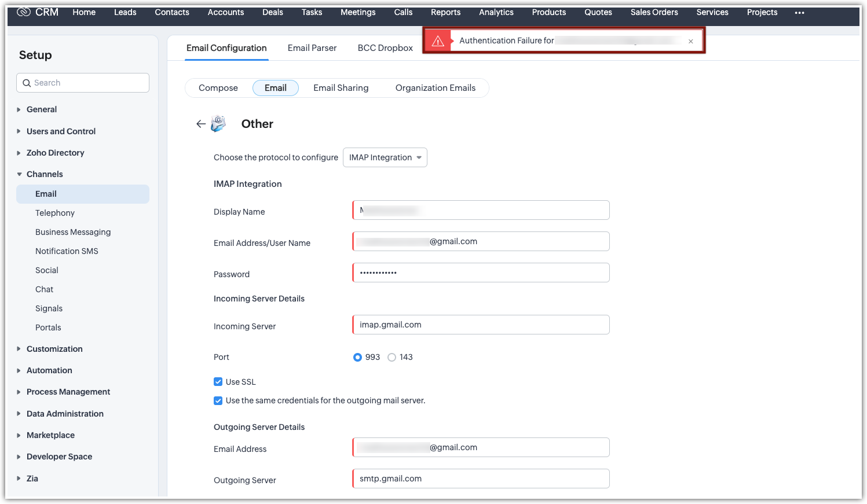Click the Password field
Screen dimensions: 867x504
click(481, 273)
